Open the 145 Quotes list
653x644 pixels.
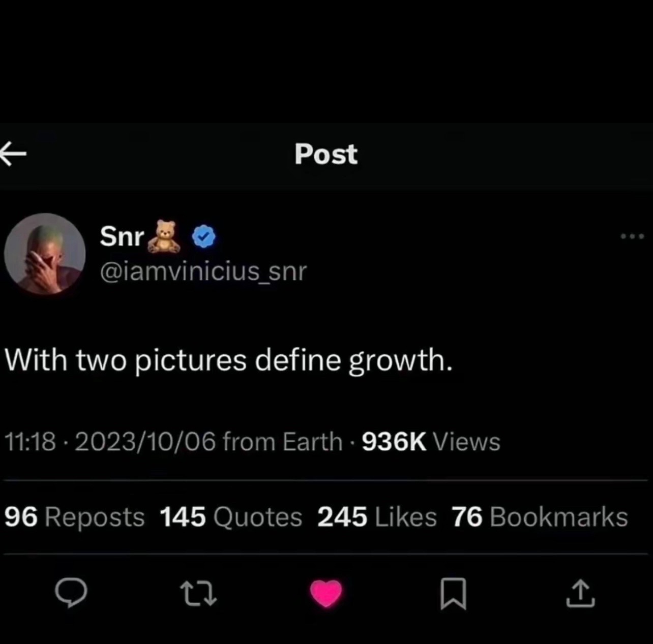[x=231, y=517]
